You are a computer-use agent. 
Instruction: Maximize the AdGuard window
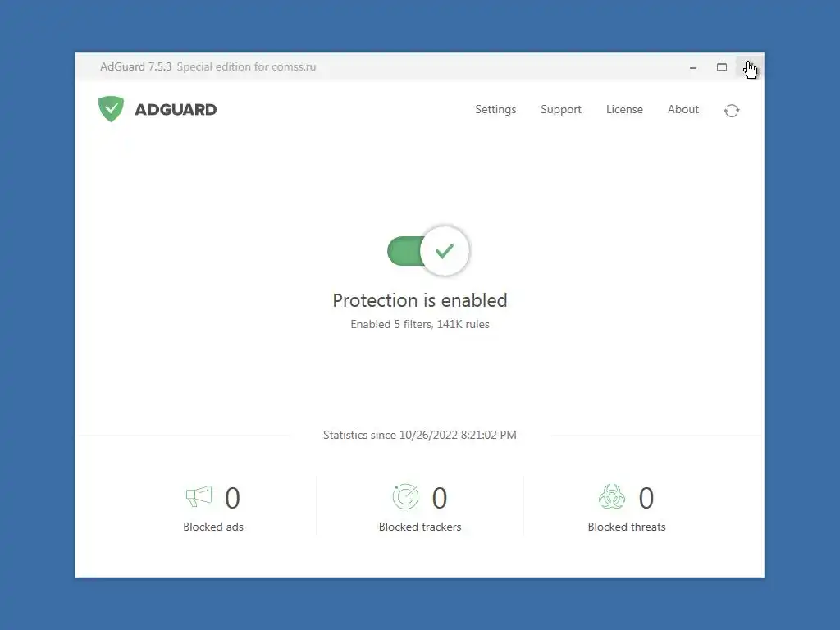click(x=722, y=67)
